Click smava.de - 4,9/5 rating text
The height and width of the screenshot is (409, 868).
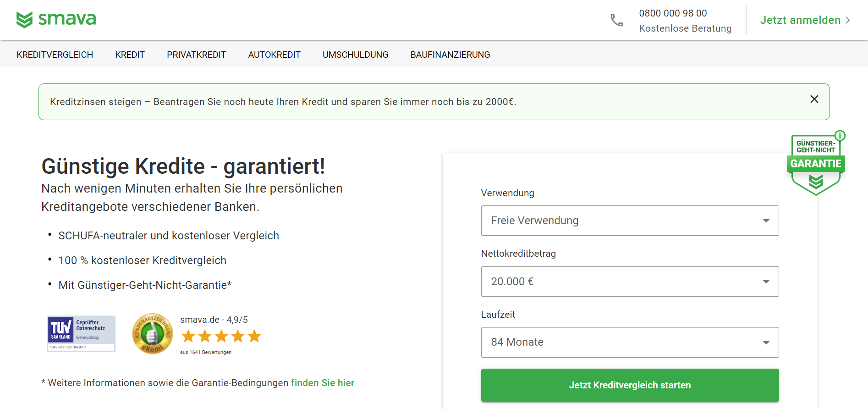tap(214, 320)
